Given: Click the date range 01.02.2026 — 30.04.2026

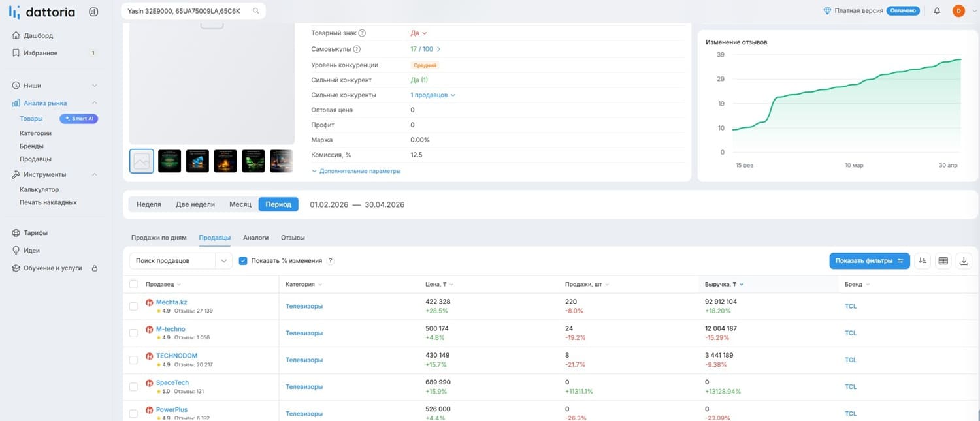Looking at the screenshot, I should click(357, 204).
